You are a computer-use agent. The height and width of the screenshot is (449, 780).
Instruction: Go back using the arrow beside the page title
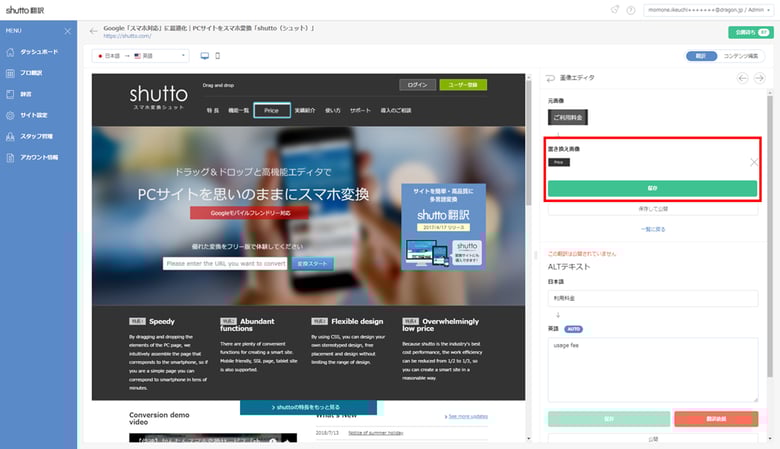pos(94,31)
